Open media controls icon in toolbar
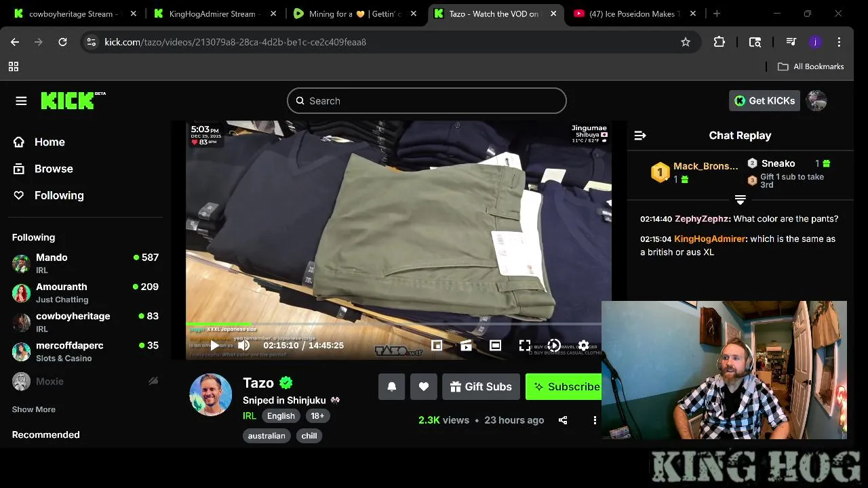This screenshot has width=868, height=488. (791, 42)
